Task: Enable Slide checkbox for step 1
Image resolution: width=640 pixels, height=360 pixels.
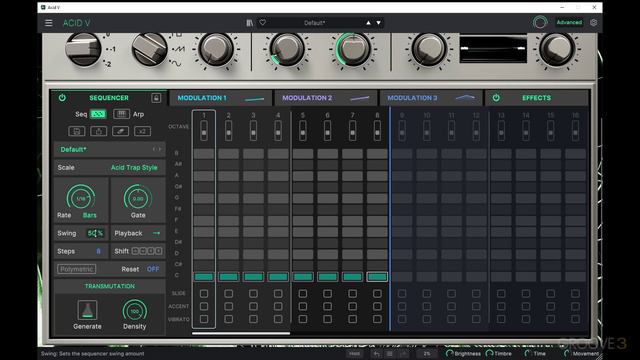Action: [x=204, y=293]
